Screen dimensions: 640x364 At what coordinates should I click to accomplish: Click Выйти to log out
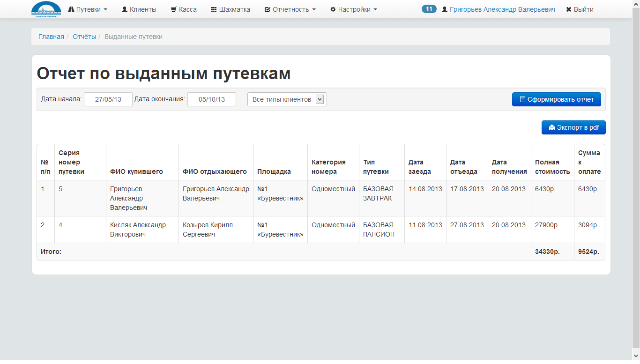[x=580, y=9]
